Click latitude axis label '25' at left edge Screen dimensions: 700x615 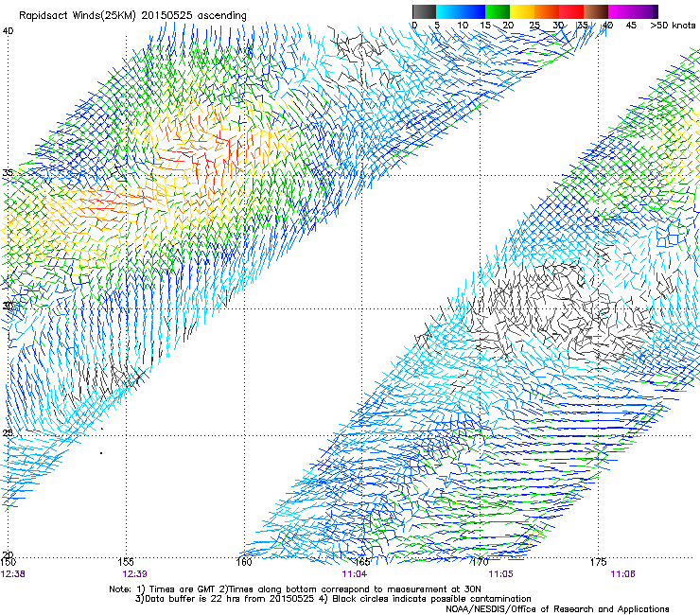[8, 432]
